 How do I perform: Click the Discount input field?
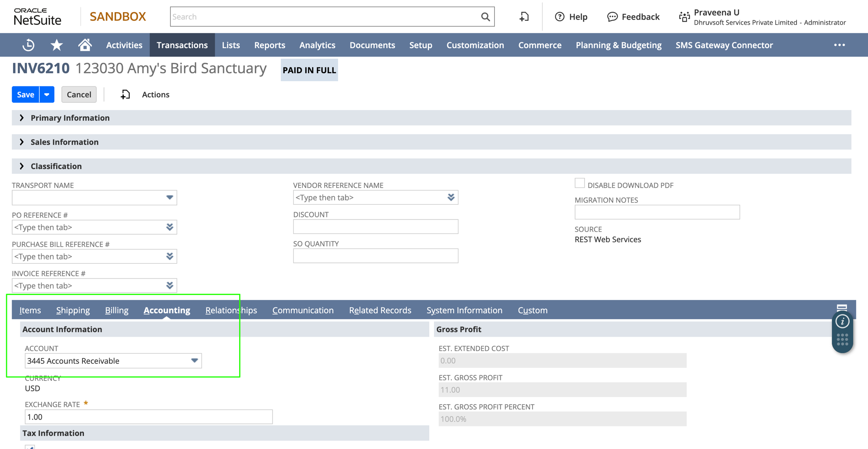coord(375,226)
